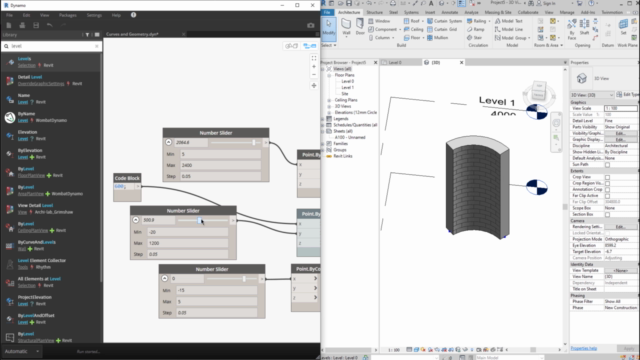640x360 pixels.
Task: Expand 3D Views in Project Browser
Action: point(329,106)
